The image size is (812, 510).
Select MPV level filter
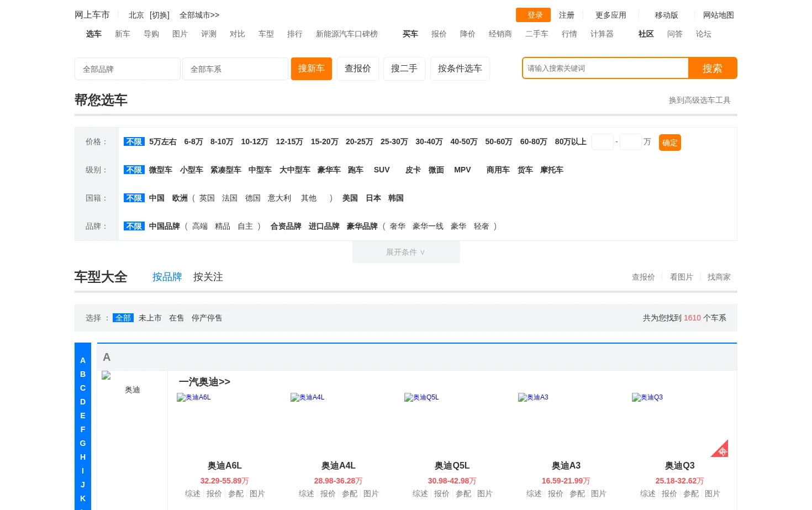pos(462,170)
